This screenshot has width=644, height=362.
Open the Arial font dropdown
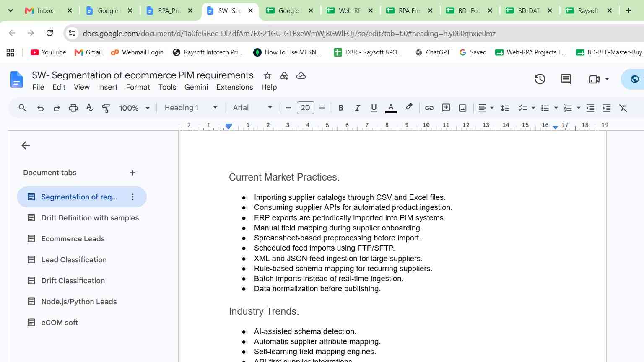pos(252,108)
